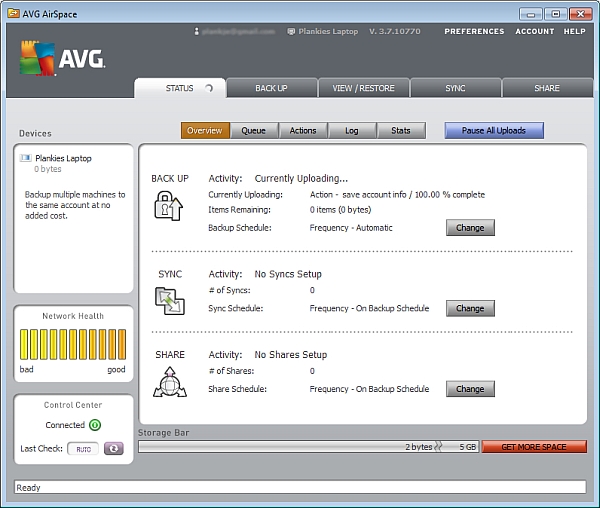600x508 pixels.
Task: Click the green Connected status icon
Action: pos(95,425)
